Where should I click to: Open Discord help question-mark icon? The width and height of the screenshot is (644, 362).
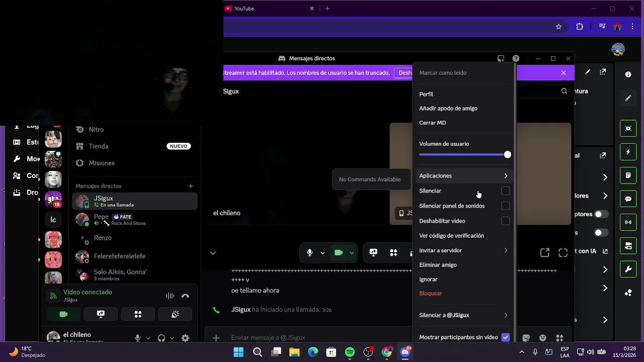(516, 58)
